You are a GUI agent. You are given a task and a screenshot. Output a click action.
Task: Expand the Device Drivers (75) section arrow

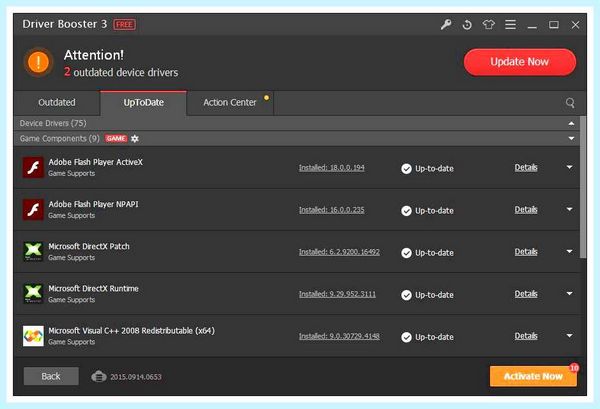(571, 123)
